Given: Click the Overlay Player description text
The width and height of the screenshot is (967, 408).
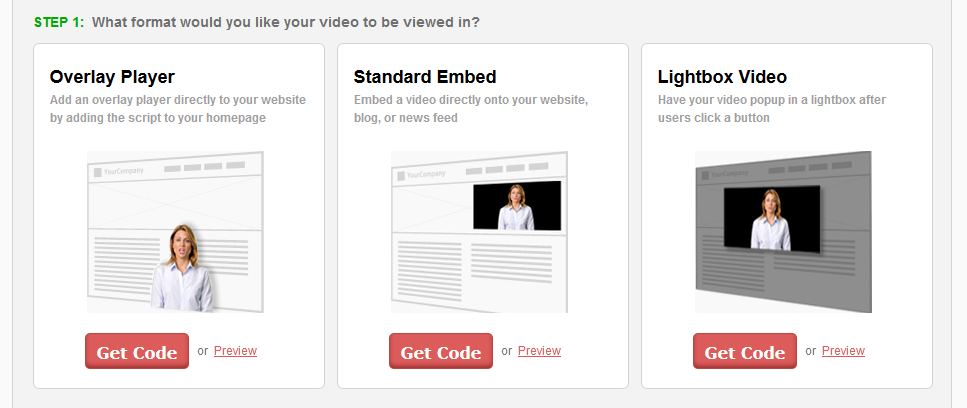Looking at the screenshot, I should [178, 108].
